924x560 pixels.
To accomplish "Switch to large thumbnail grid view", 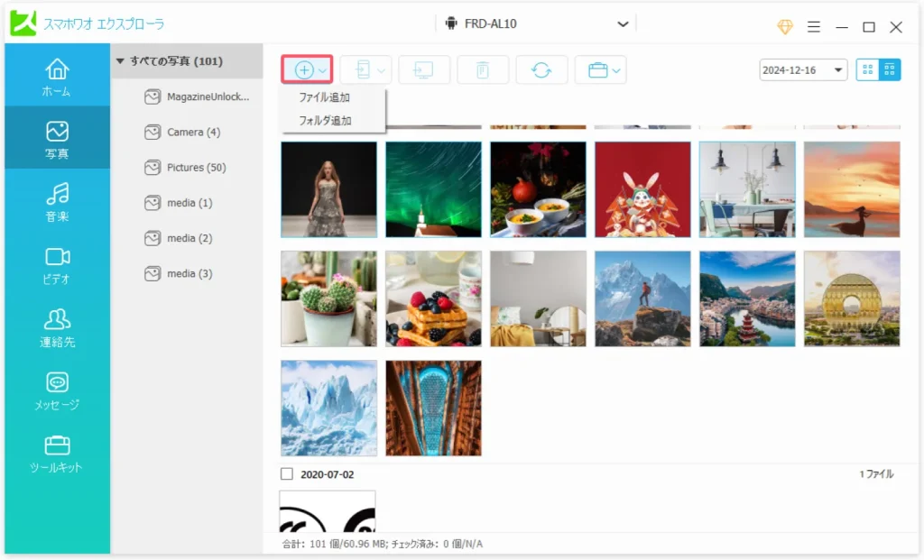I will [x=867, y=70].
